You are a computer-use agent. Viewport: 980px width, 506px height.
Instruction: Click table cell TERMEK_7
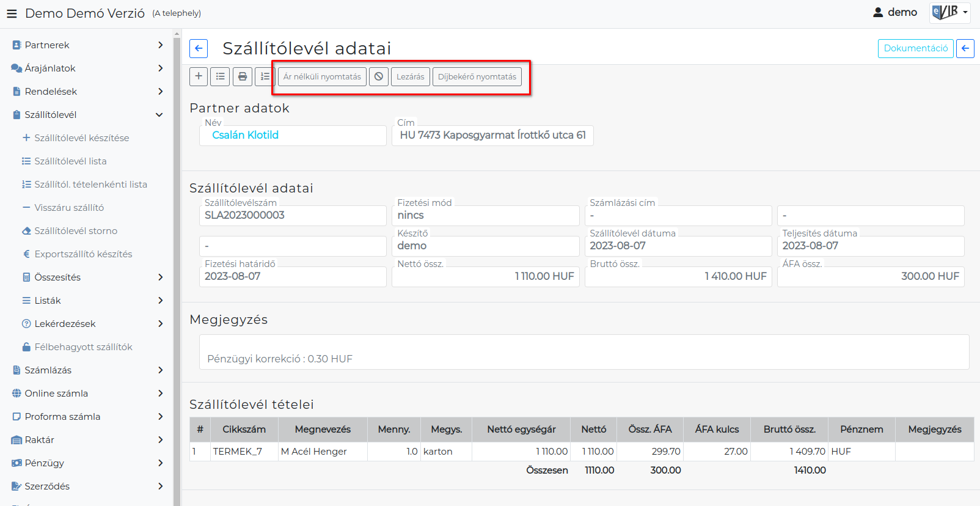[244, 451]
